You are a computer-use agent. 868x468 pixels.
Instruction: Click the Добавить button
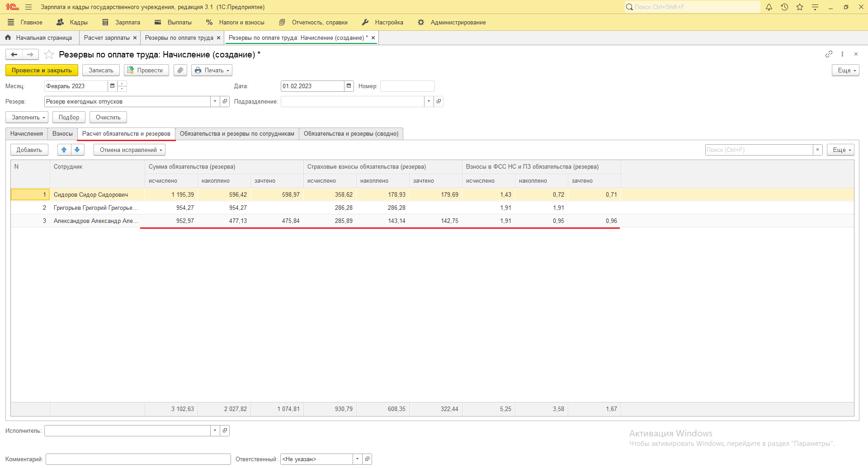coord(29,150)
